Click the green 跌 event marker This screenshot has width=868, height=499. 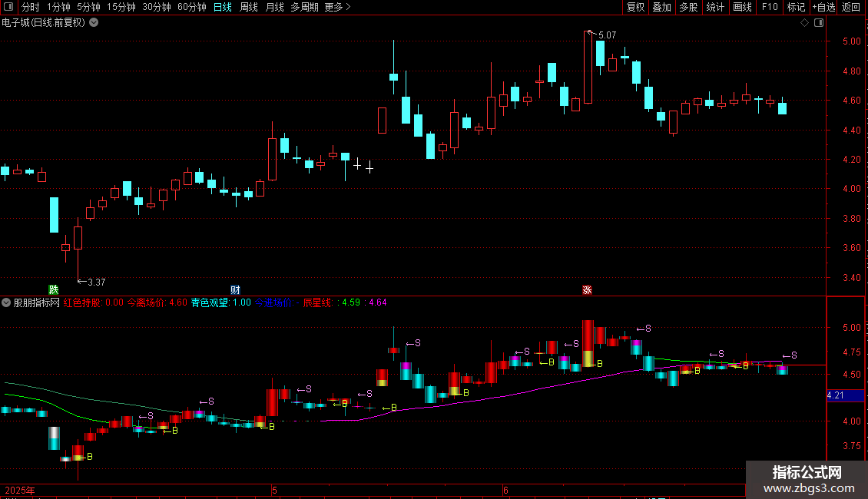tap(54, 290)
